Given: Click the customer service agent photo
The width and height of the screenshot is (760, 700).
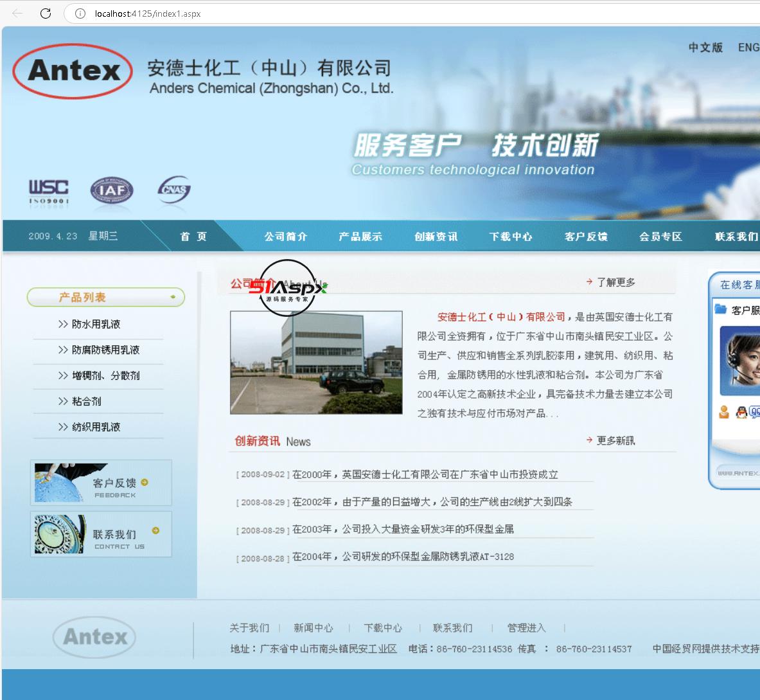Looking at the screenshot, I should [x=740, y=361].
